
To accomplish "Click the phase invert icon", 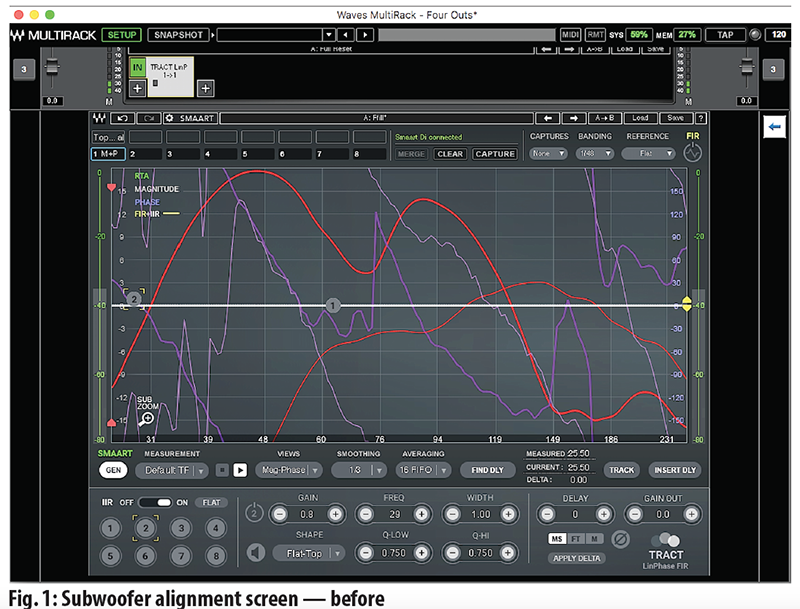I will point(620,539).
